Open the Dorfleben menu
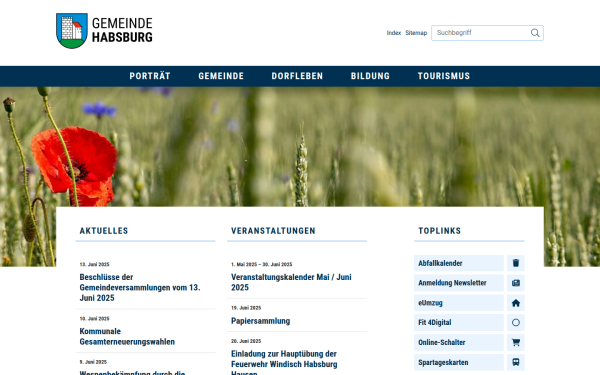This screenshot has width=600, height=375. click(x=297, y=76)
